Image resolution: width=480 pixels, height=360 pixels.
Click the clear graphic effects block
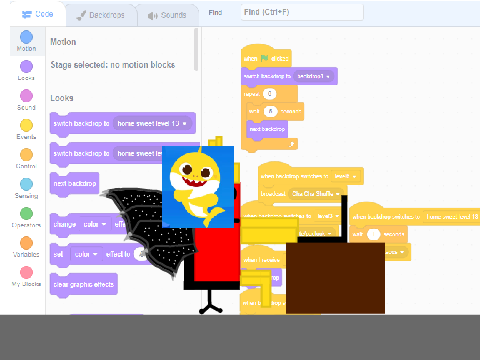pyautogui.click(x=84, y=284)
